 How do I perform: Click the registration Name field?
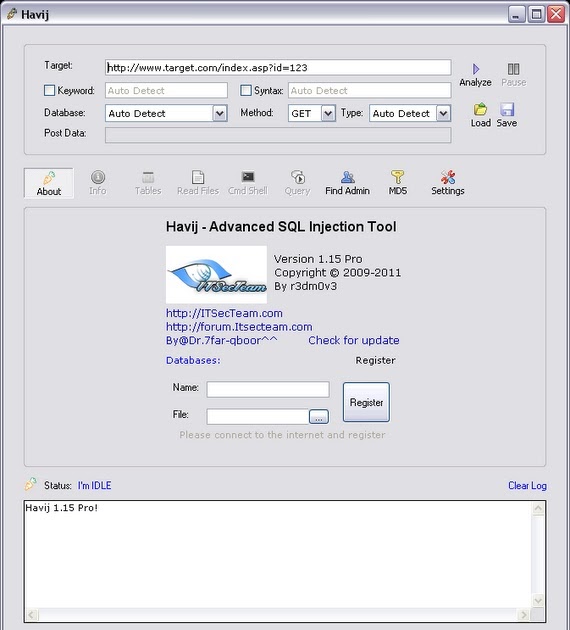[x=268, y=389]
